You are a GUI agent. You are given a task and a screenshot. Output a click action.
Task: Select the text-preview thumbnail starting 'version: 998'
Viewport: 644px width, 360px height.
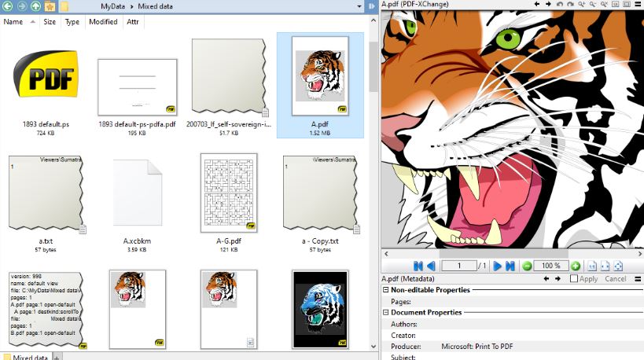tap(46, 310)
